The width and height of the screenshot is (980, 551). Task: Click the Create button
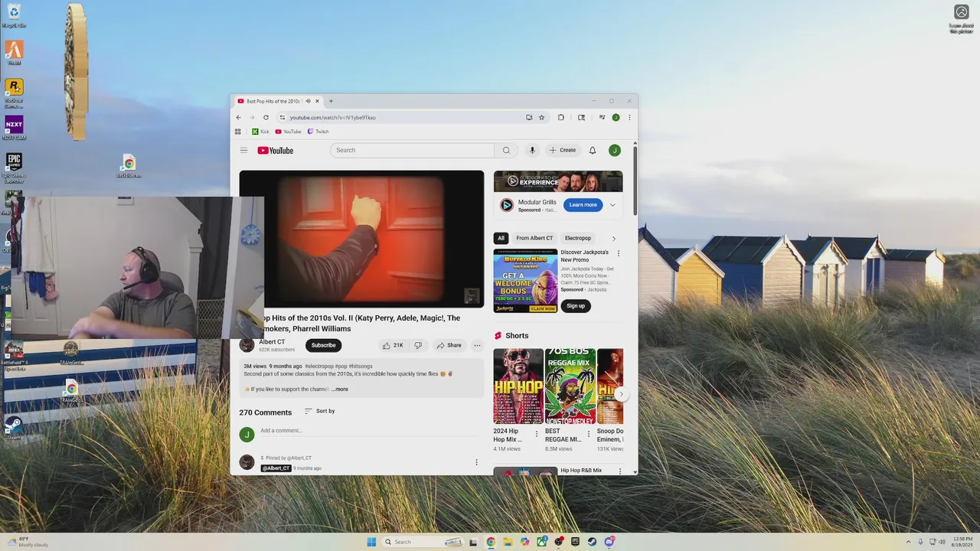coord(563,150)
